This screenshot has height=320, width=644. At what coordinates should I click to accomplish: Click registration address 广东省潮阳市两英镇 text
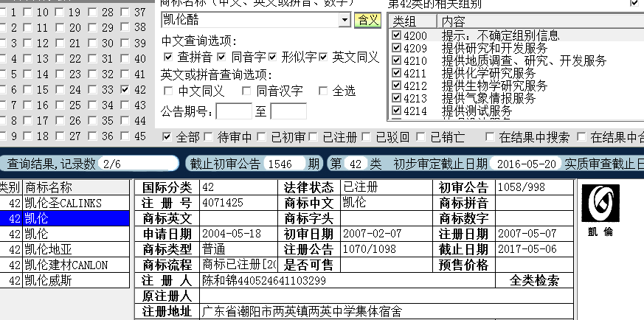302,311
